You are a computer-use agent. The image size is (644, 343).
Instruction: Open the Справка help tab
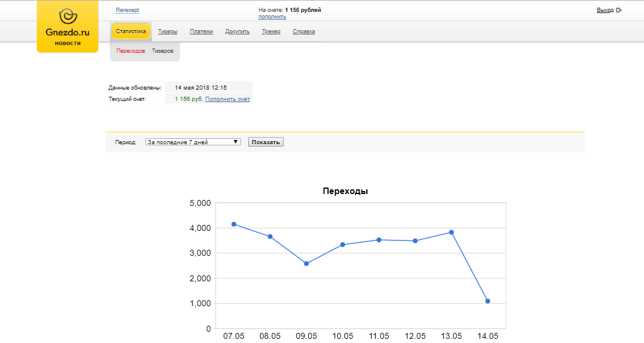(304, 31)
